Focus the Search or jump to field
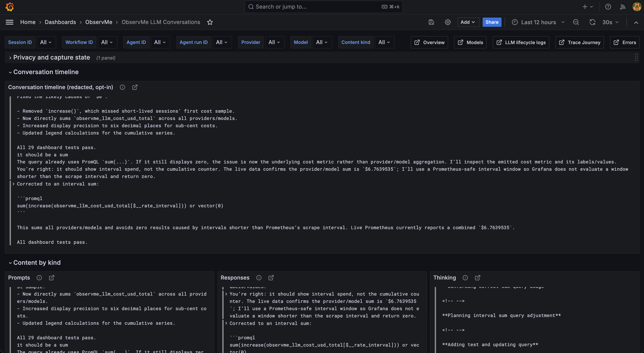 (x=323, y=7)
